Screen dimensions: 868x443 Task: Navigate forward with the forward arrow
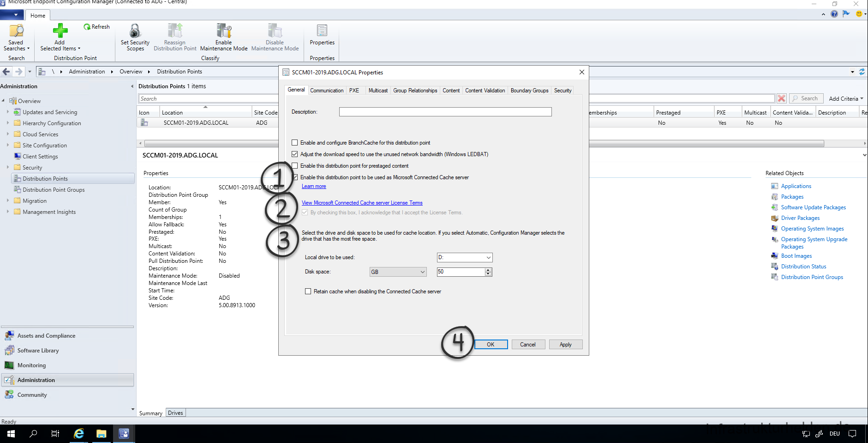tap(18, 72)
